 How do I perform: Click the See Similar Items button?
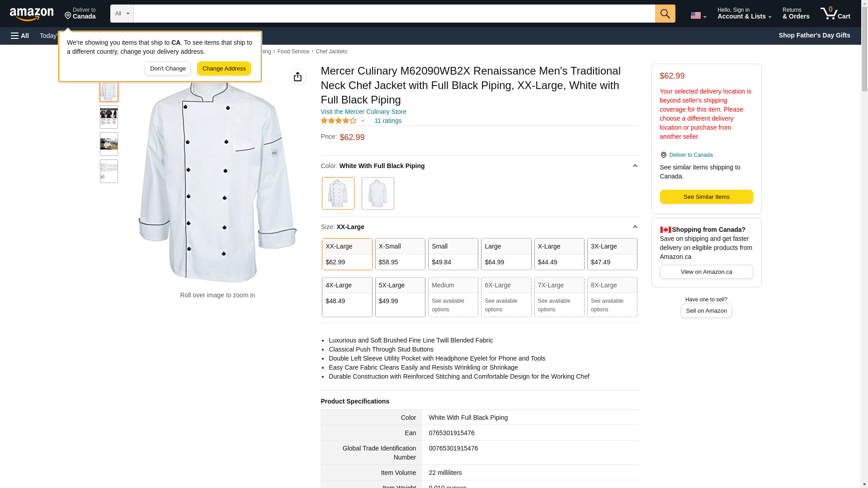pos(706,197)
